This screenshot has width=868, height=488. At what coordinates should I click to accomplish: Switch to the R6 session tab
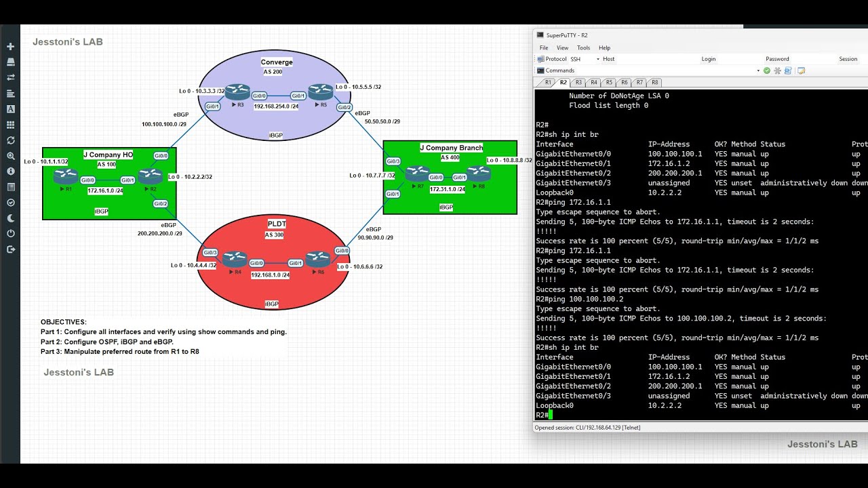[625, 83]
